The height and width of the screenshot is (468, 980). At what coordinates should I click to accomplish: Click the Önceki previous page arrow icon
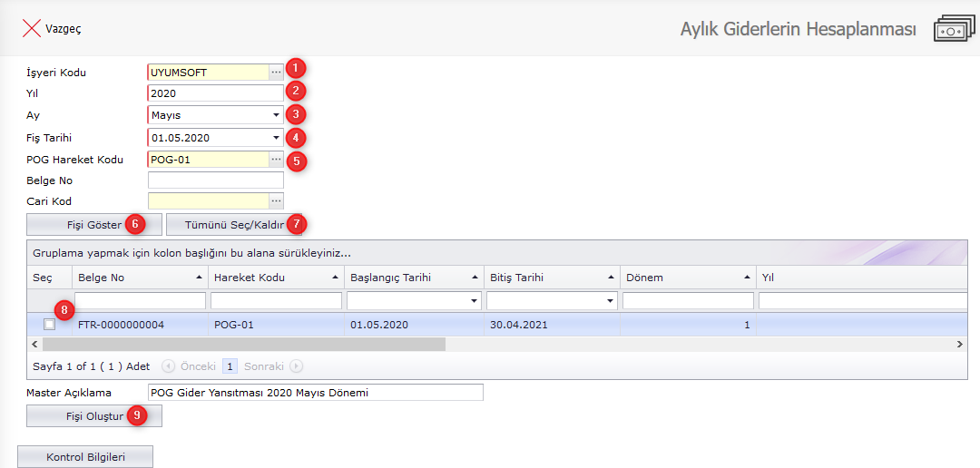168,366
